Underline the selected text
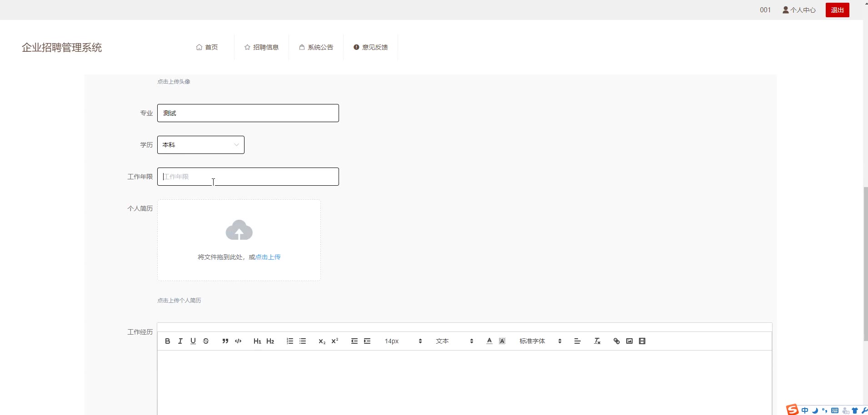Screen dimensions: 868x415 tap(193, 341)
